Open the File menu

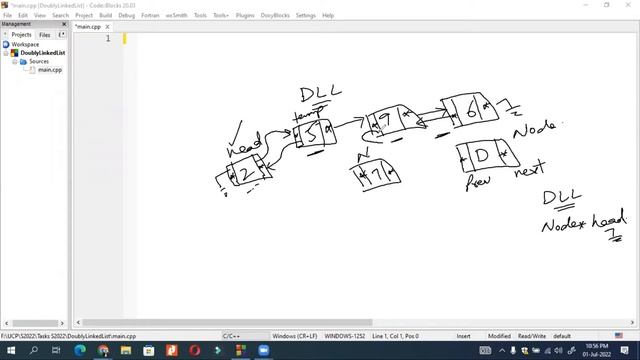click(7, 15)
